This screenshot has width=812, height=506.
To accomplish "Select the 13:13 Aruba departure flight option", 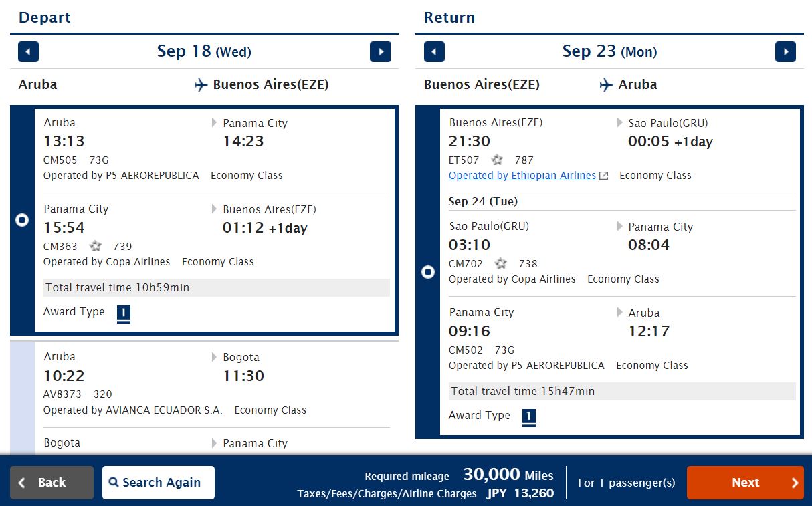I will 22,219.
